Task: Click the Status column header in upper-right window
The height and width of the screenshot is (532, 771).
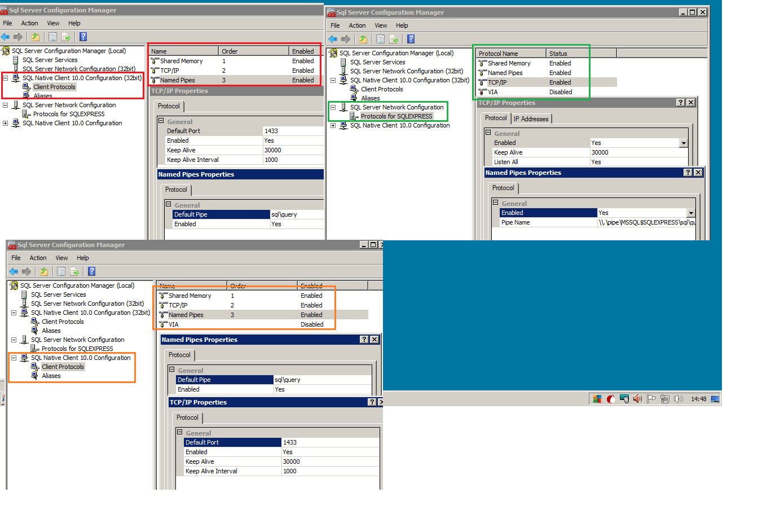Action: coord(581,54)
